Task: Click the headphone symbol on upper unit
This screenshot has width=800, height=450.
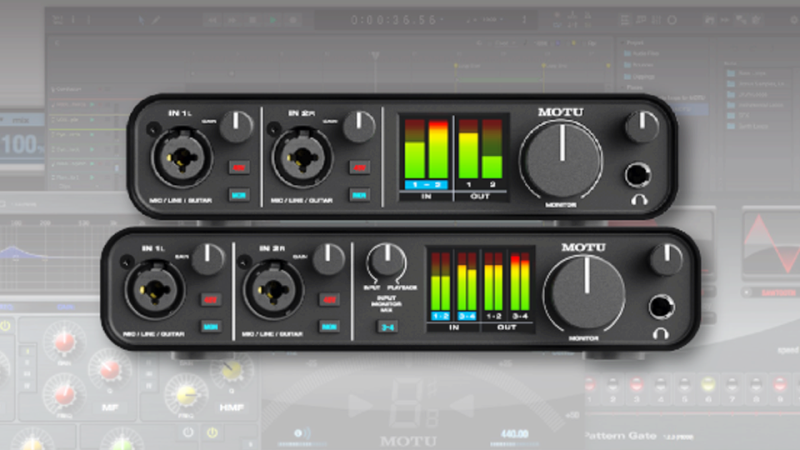Action: pos(639,199)
